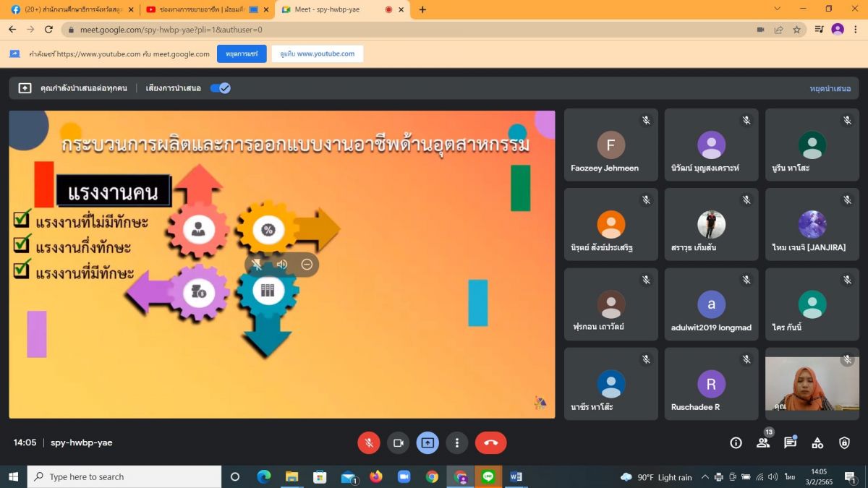Open the chat messages panel
Viewport: 868px width, 488px height.
(790, 442)
